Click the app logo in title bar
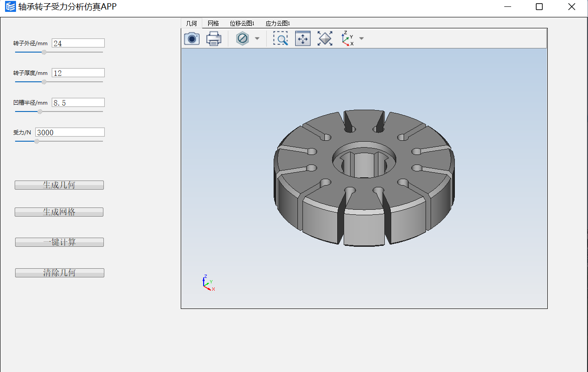The width and height of the screenshot is (588, 372). 10,7
